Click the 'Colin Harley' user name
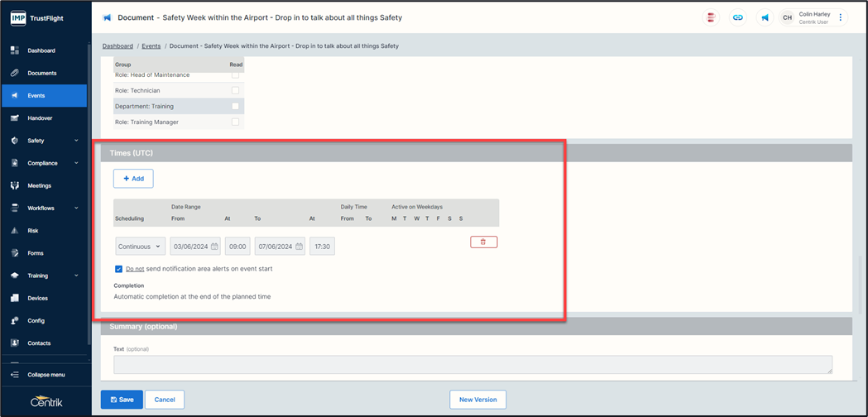868x417 pixels. [814, 14]
